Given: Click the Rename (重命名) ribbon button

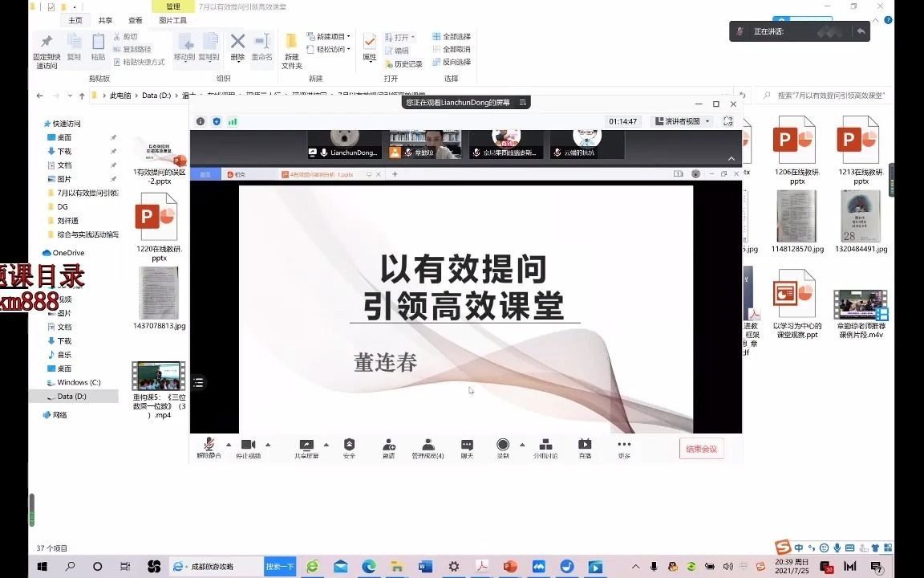Looking at the screenshot, I should coord(261,47).
